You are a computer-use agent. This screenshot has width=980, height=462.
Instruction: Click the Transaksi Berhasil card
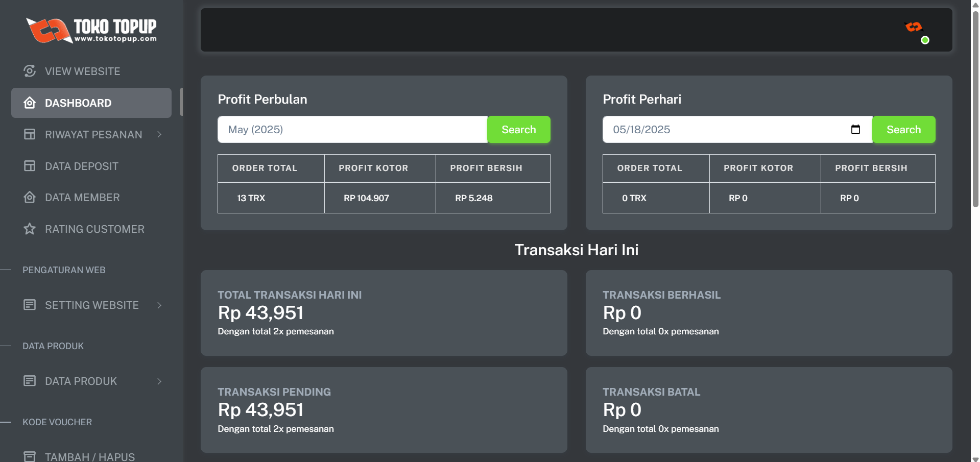point(769,313)
